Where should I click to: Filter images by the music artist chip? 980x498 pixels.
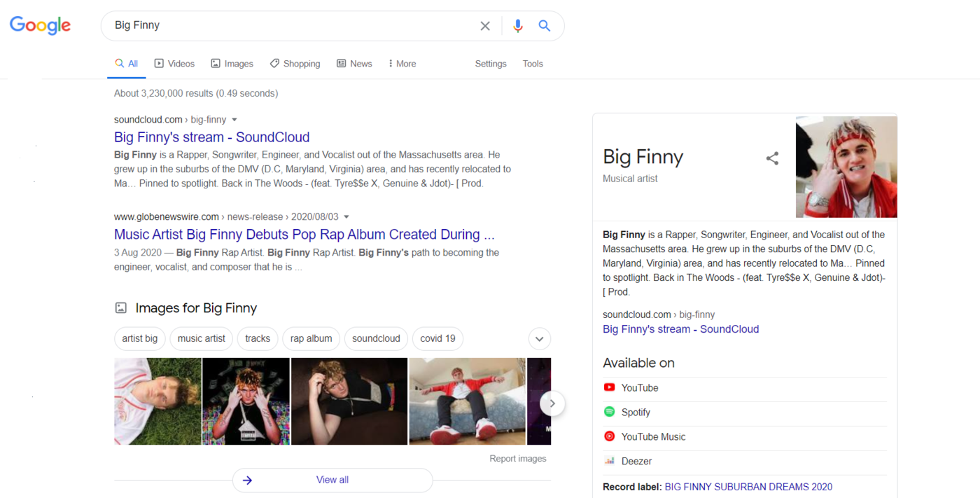pos(202,339)
